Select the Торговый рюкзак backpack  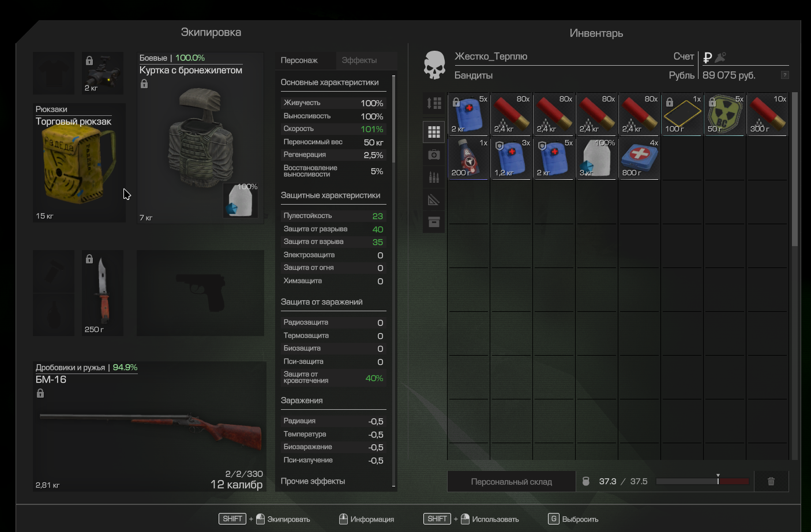(79, 163)
